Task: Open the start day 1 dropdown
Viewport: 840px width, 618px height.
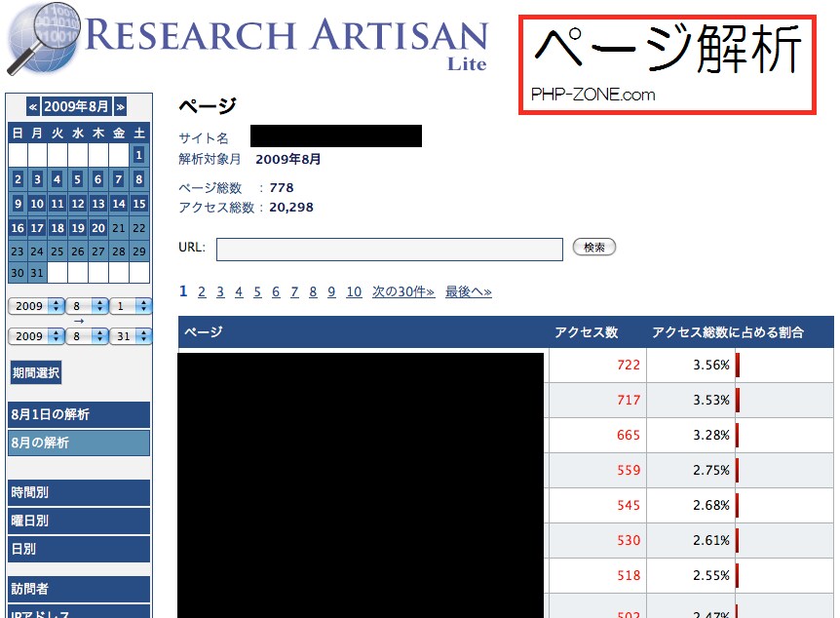Action: click(131, 306)
